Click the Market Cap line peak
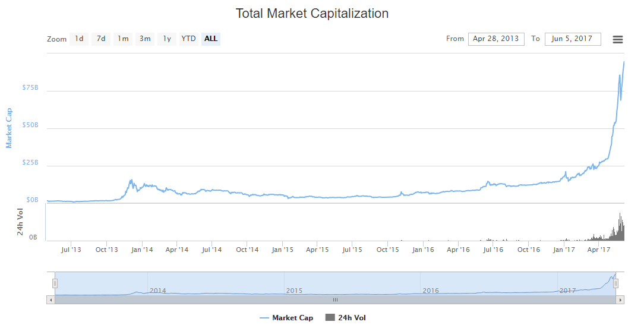 [623, 62]
